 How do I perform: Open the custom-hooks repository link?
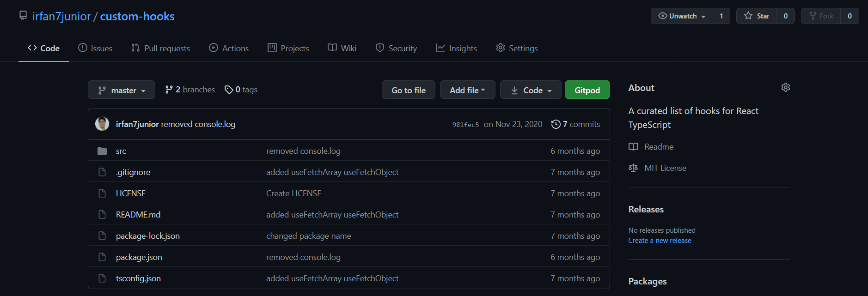point(137,16)
